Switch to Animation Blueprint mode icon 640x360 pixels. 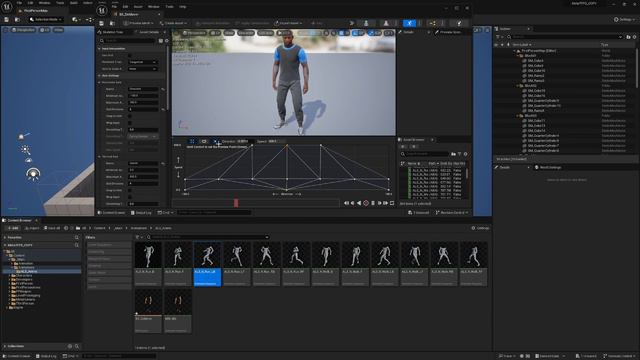tap(433, 23)
